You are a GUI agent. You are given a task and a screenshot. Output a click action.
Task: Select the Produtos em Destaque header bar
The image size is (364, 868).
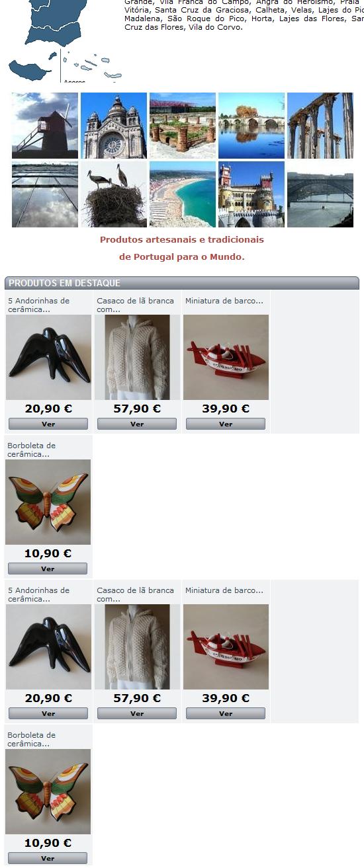(182, 283)
